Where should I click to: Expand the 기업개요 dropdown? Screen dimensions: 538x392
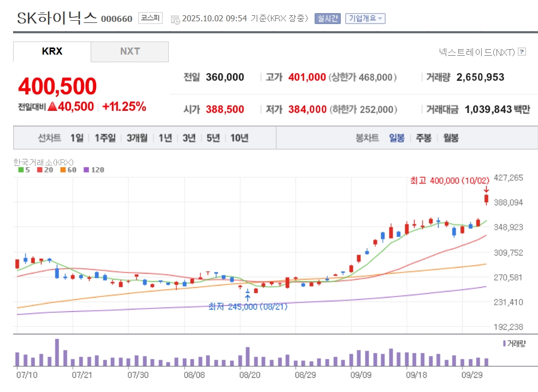point(365,18)
